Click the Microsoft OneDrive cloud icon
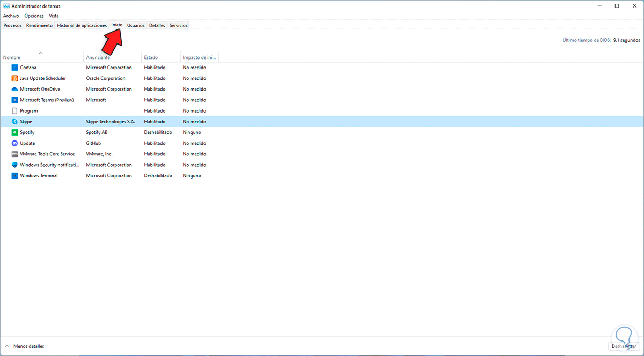Image resolution: width=644 pixels, height=356 pixels. pos(14,89)
